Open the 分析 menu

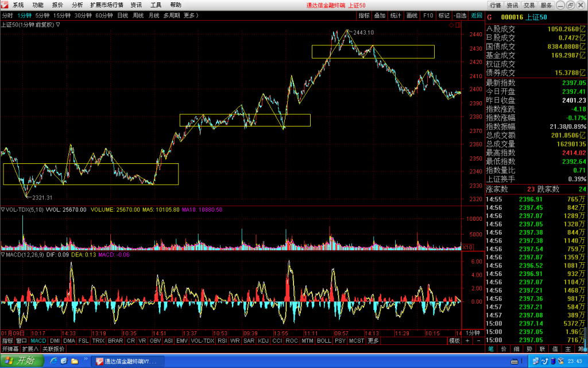(77, 5)
